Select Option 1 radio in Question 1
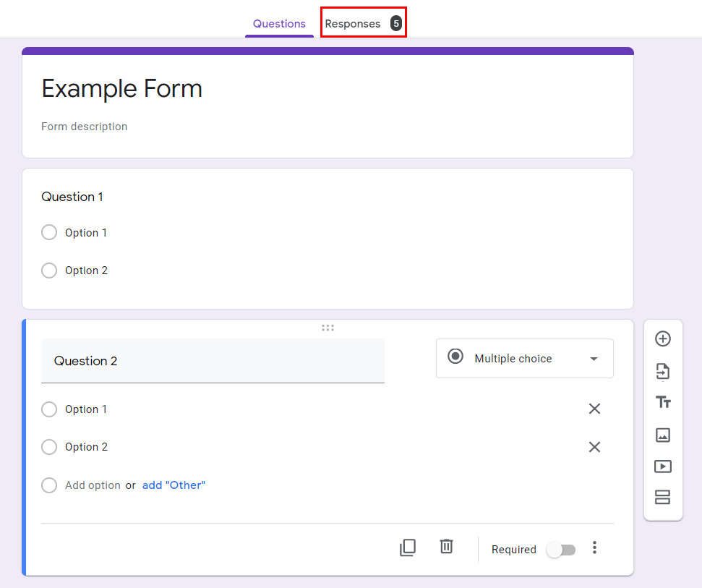 (49, 232)
